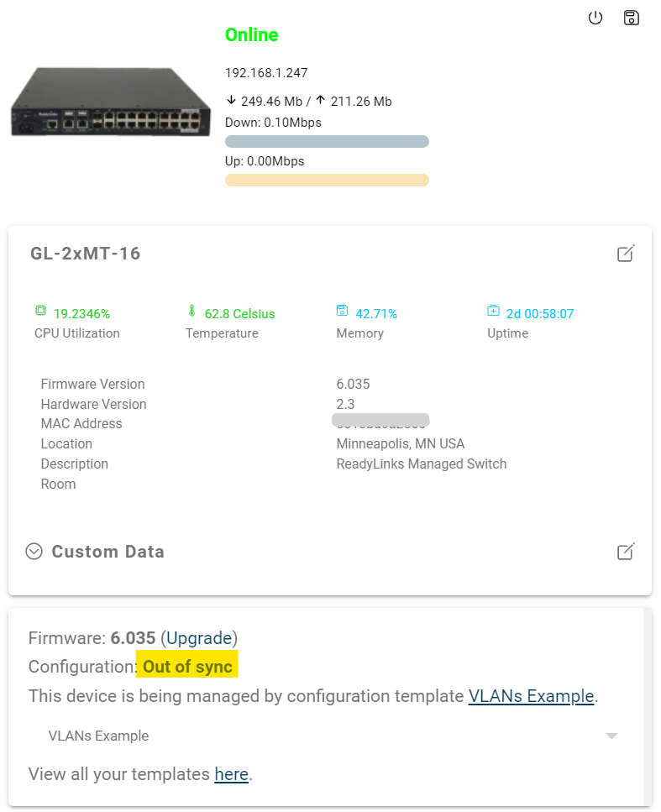Open the VLANs Example template link
Screen dimensions: 661x812
[x=531, y=696]
